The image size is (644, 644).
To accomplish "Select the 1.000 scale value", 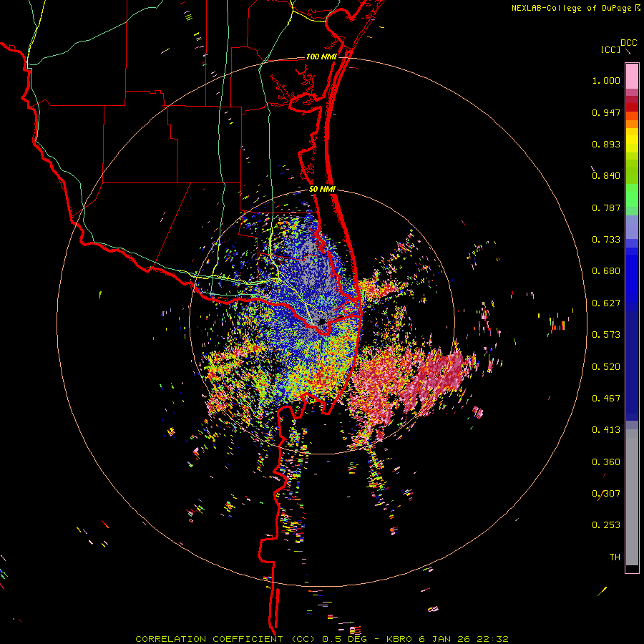I will pos(606,80).
